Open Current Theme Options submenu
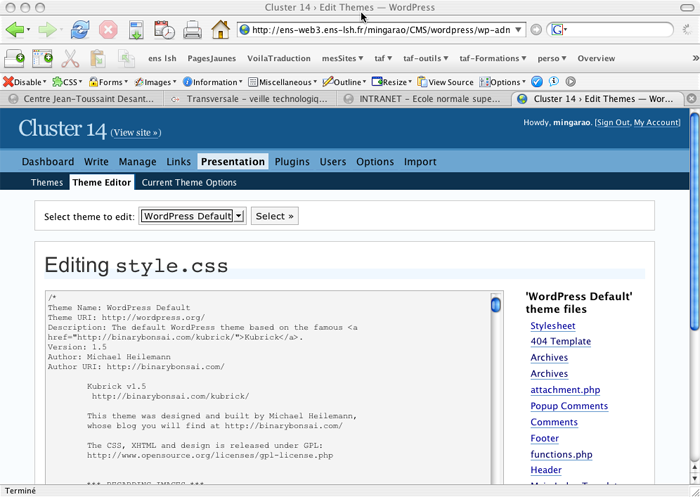The height and width of the screenshot is (497, 700). (189, 182)
